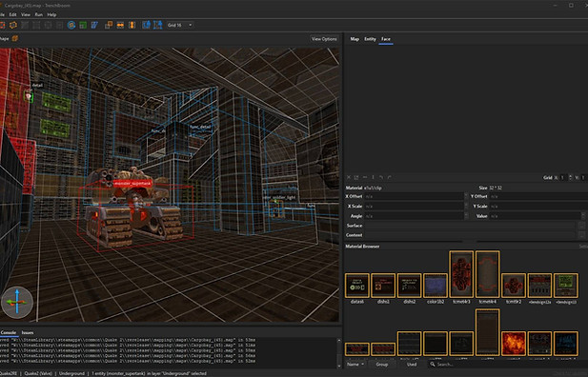Activate the edge tool in toolbar
Screen dimensions: 588x377
(x=49, y=25)
